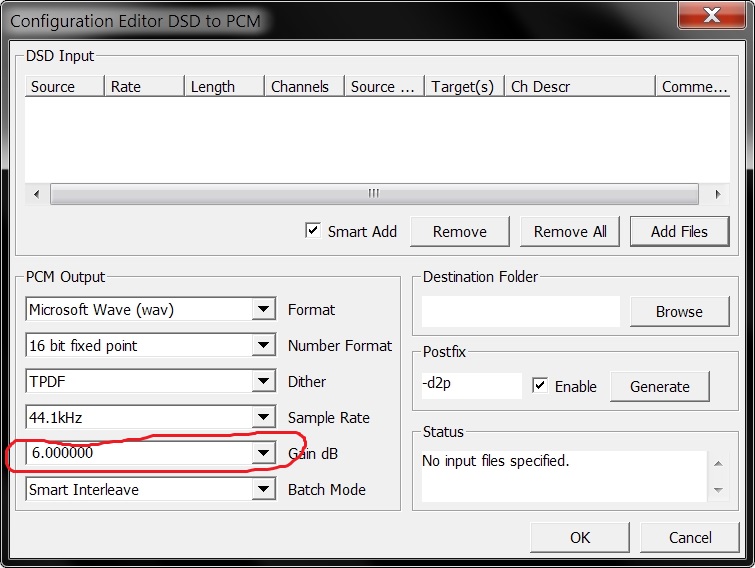Image resolution: width=755 pixels, height=568 pixels.
Task: Open the Gain dB dropdown showing 6.000000
Action: (x=263, y=453)
